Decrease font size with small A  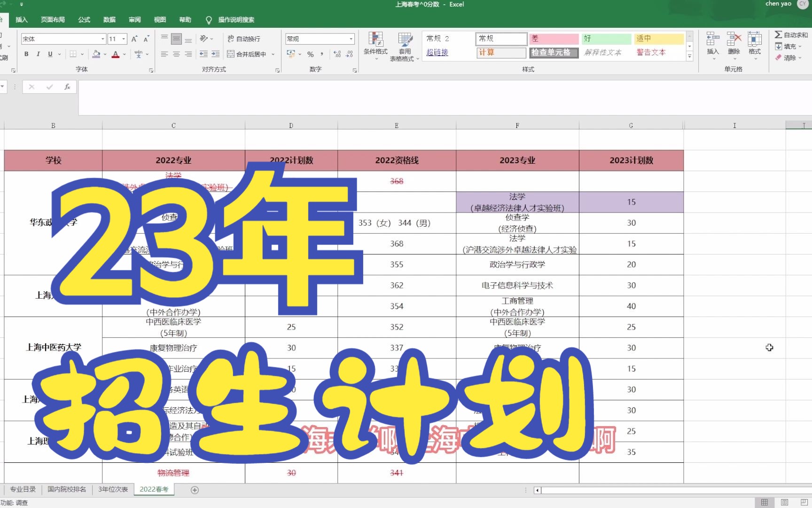tap(146, 39)
